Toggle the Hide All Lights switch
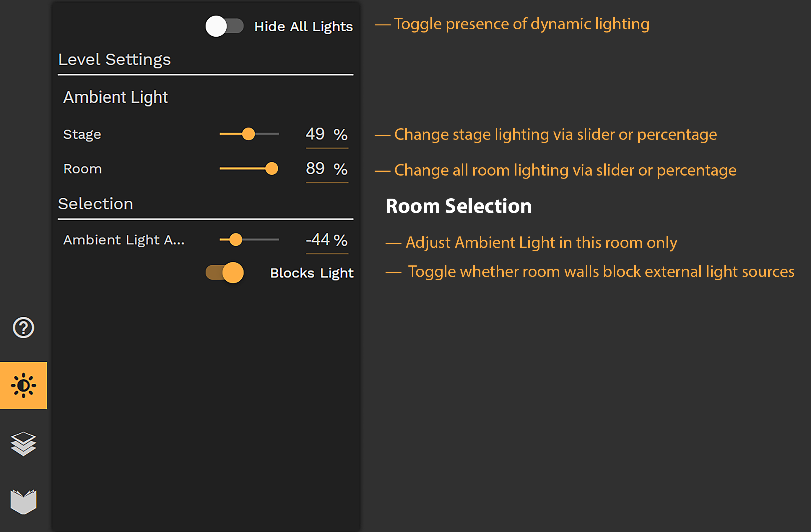This screenshot has width=811, height=532. [x=224, y=26]
